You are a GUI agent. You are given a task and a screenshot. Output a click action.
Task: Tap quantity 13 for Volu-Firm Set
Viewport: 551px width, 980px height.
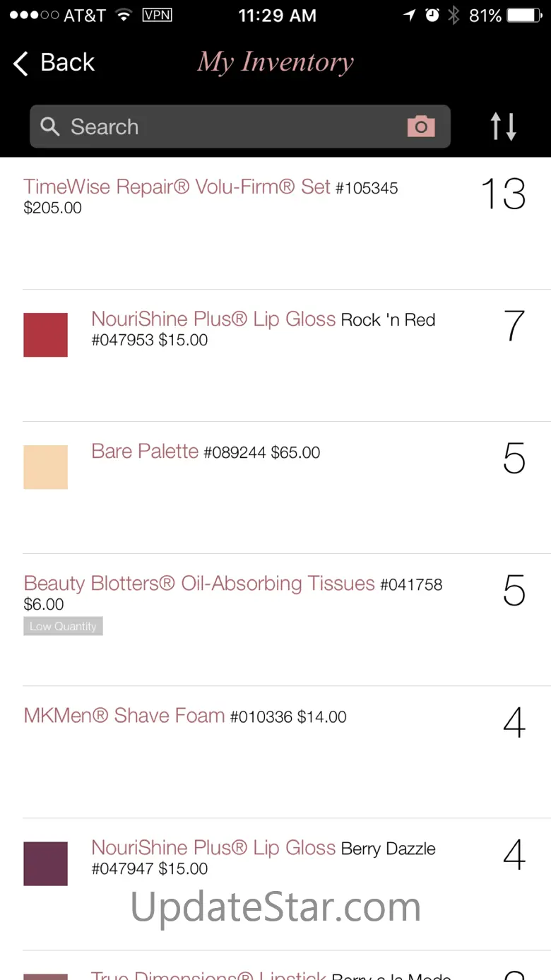[504, 194]
